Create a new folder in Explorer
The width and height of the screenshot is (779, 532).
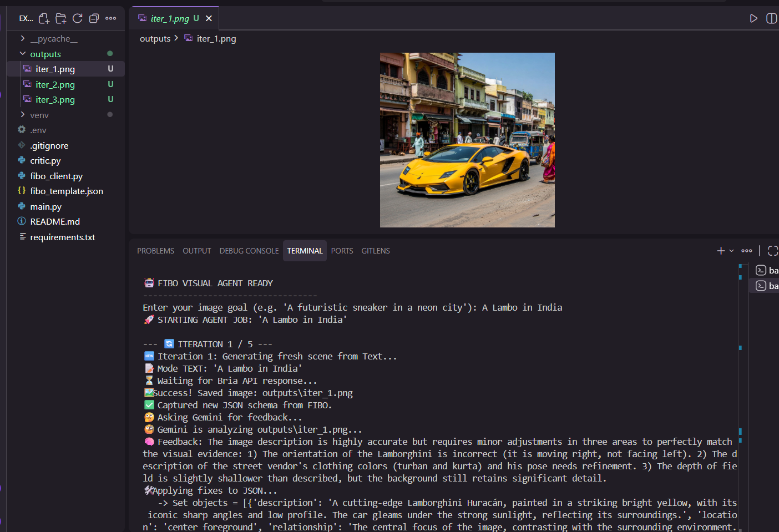[x=61, y=18]
